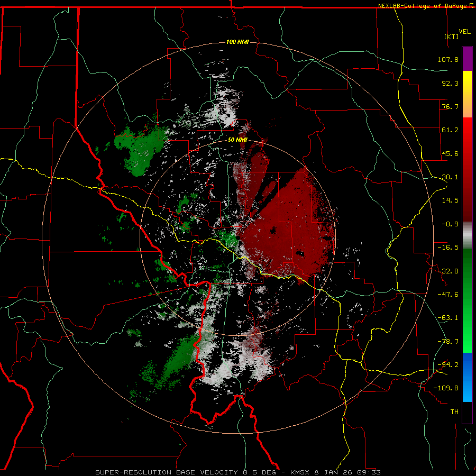Click the VEL legend title
This screenshot has height=476, width=476.
click(x=464, y=32)
